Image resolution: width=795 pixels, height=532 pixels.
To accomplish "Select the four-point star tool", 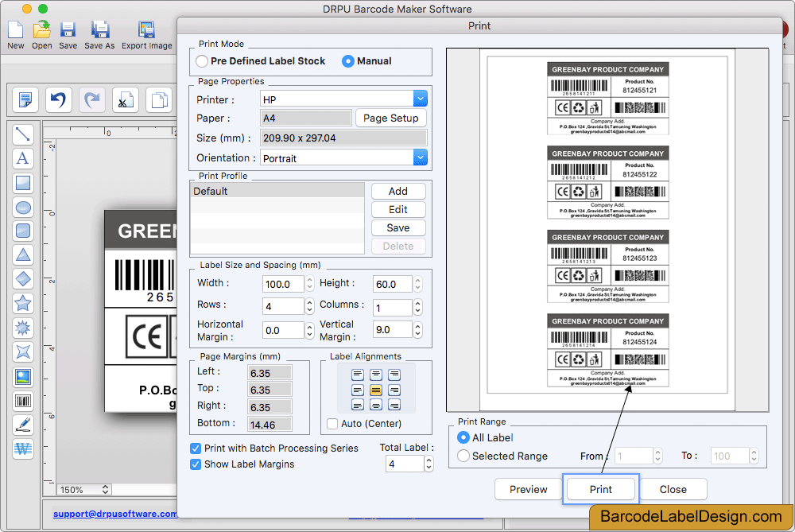I will click(23, 352).
